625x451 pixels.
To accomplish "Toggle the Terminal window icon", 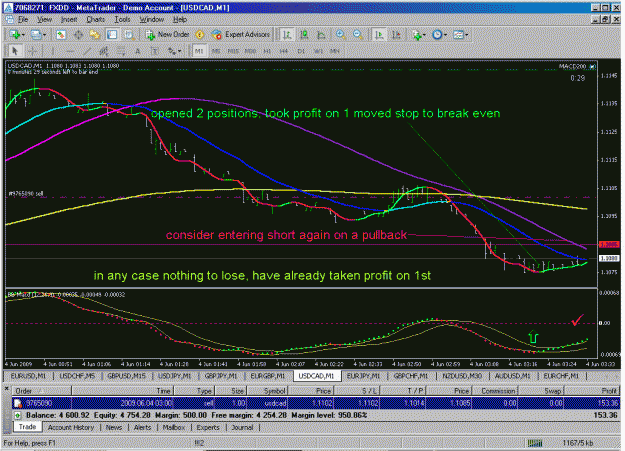I will [112, 35].
